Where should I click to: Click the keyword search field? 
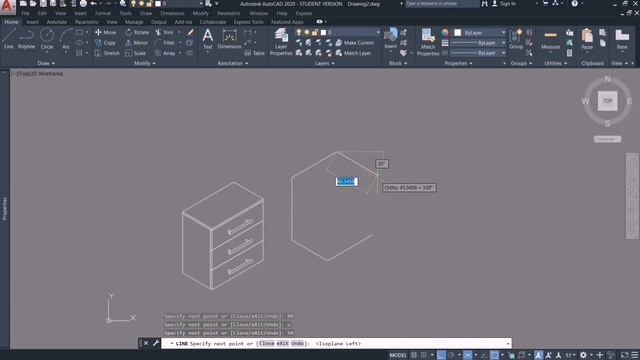(442, 4)
